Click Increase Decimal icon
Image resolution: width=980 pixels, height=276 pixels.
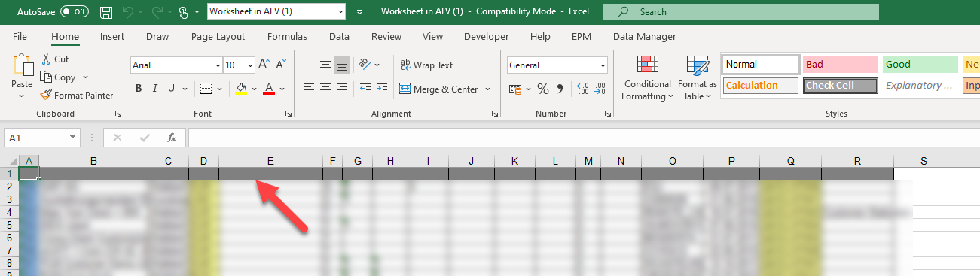[x=583, y=89]
